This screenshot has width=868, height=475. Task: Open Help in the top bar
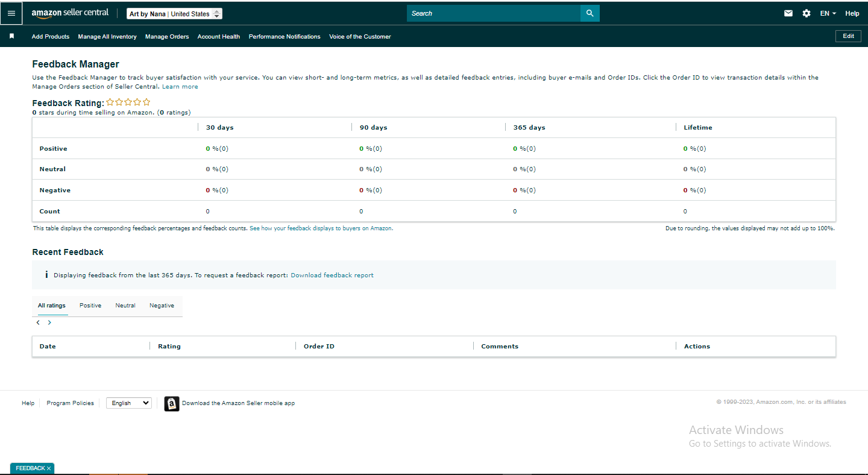click(852, 13)
